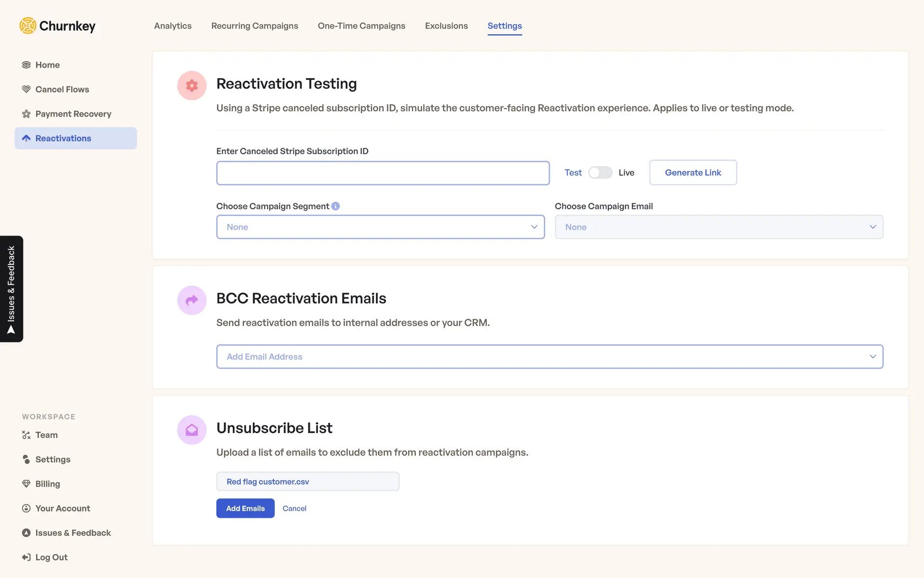924x578 pixels.
Task: Open Your Account icon in sidebar
Action: [x=26, y=508]
